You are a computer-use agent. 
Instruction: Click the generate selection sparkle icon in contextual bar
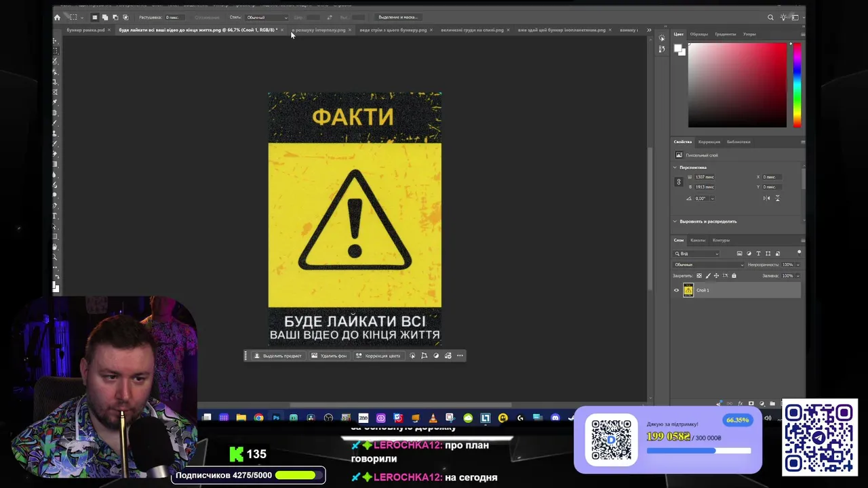(x=412, y=356)
